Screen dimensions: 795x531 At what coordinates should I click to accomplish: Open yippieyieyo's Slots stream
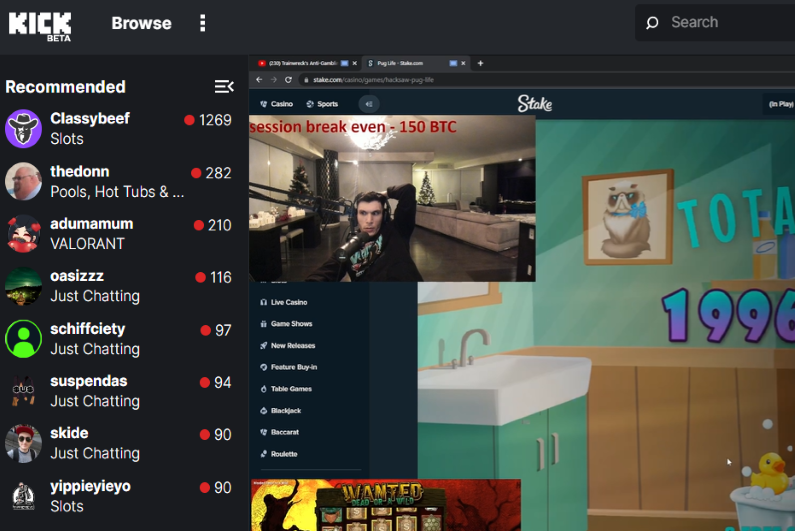point(119,496)
